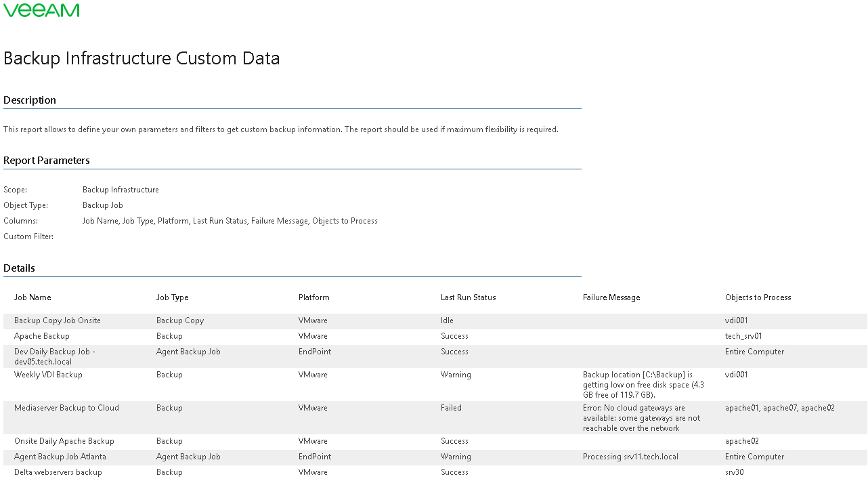Click the Veeam logo
The width and height of the screenshot is (868, 479).
[x=41, y=10]
